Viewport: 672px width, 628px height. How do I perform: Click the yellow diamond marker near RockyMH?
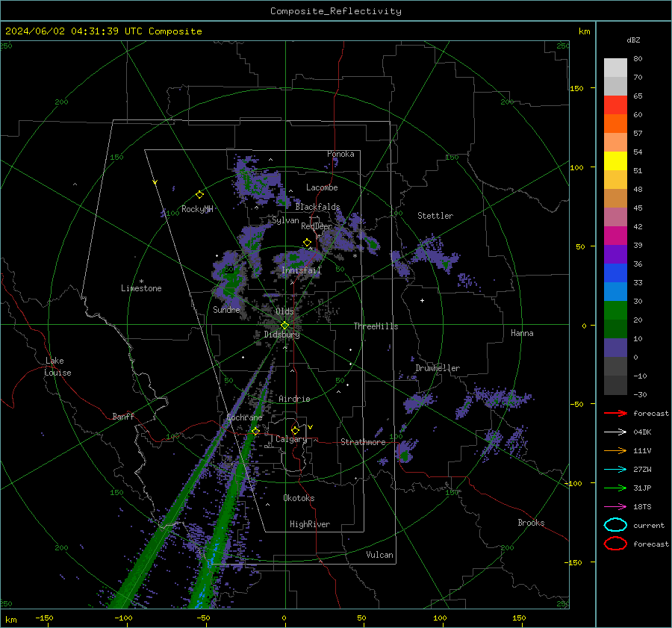tap(199, 195)
